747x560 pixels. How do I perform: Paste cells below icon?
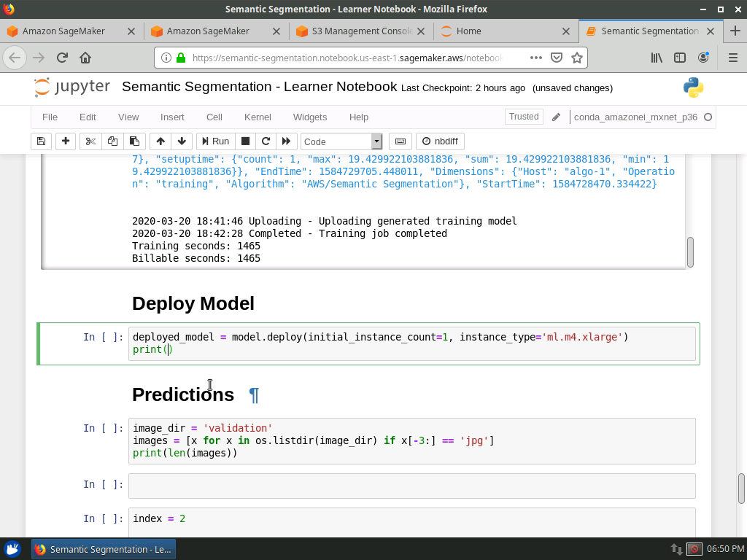[x=134, y=141]
